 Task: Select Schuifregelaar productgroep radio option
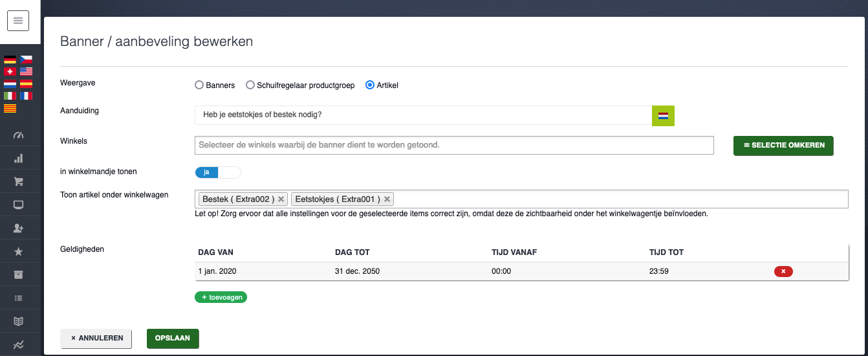[x=250, y=85]
